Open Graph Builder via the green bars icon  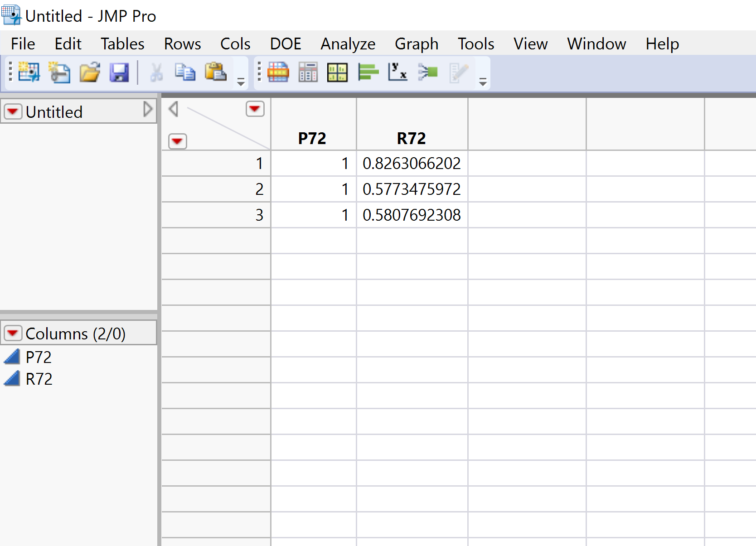368,72
